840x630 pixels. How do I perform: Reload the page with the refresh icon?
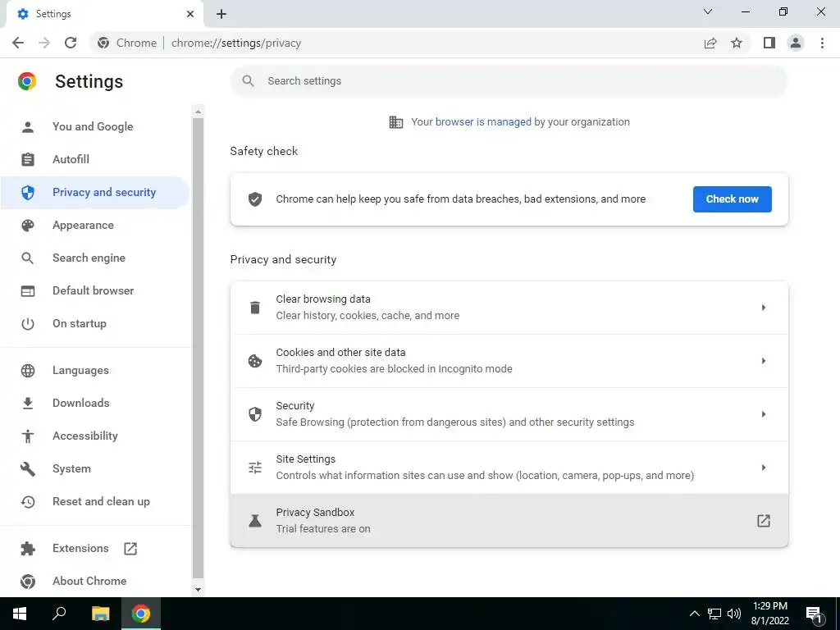(x=71, y=43)
